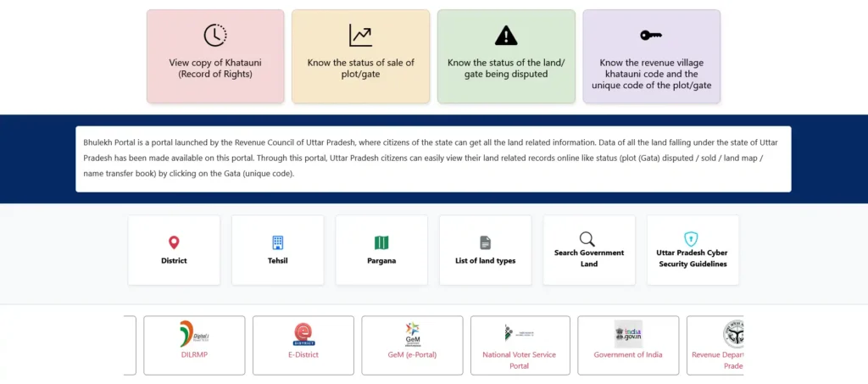868x384 pixels.
Task: Select the List of land types tile
Action: [x=485, y=260]
